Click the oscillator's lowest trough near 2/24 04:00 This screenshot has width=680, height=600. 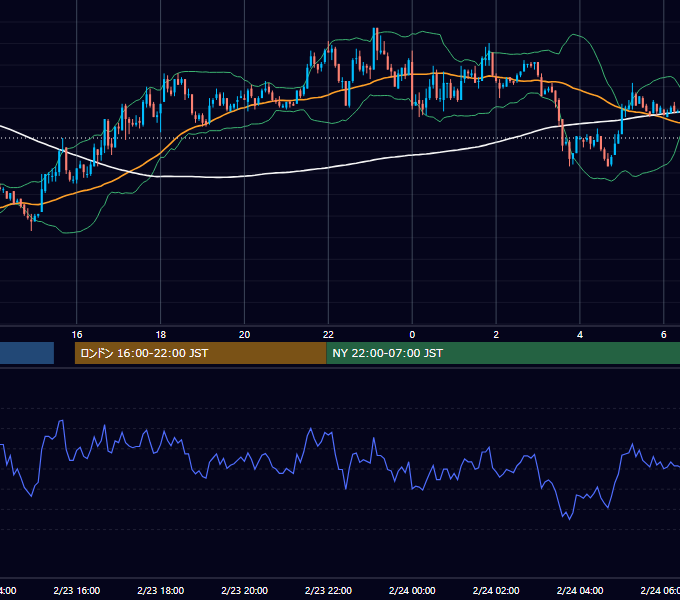(569, 518)
